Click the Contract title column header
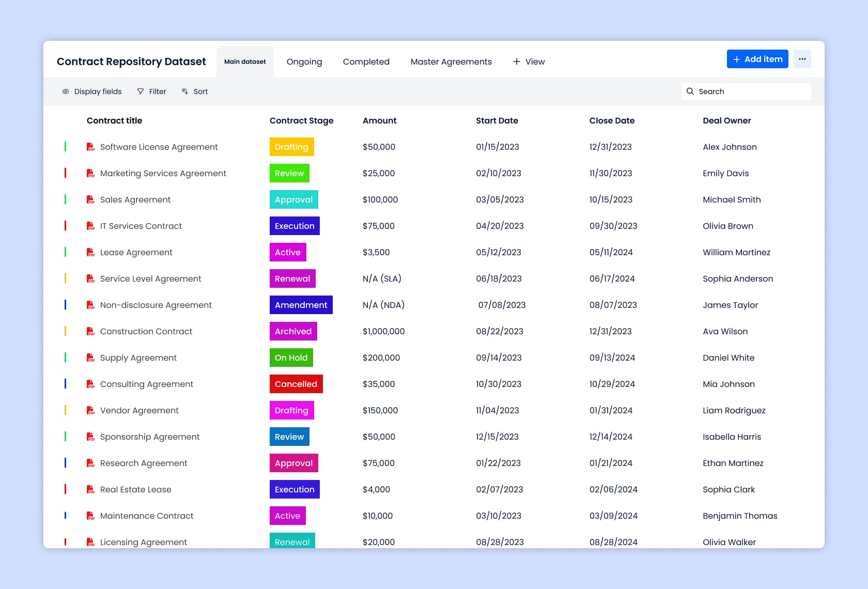868x589 pixels. pyautogui.click(x=114, y=120)
